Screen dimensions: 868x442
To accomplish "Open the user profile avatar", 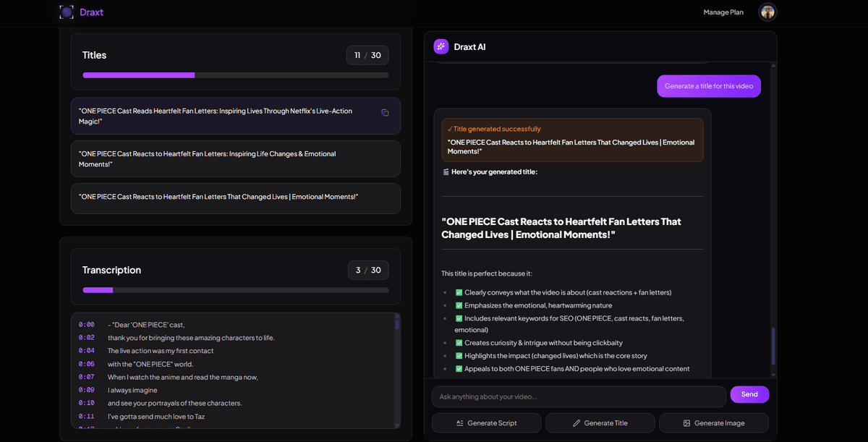I will 767,12.
